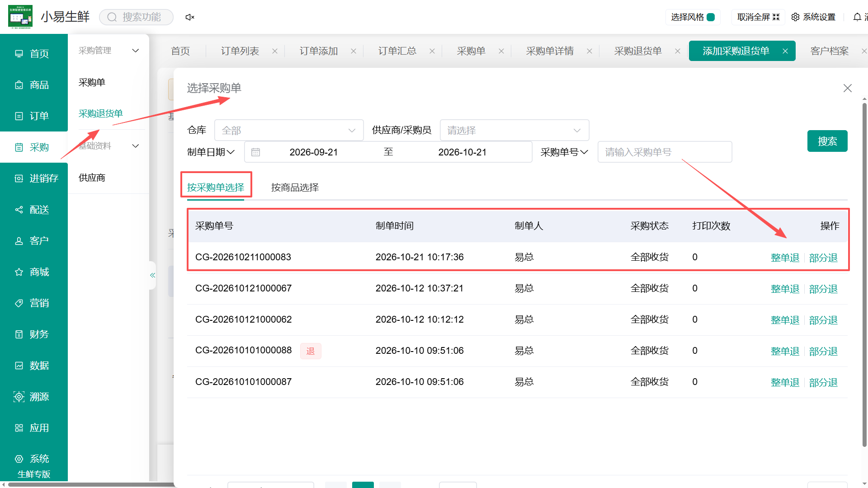Open 营销 in the sidebar

click(x=34, y=303)
